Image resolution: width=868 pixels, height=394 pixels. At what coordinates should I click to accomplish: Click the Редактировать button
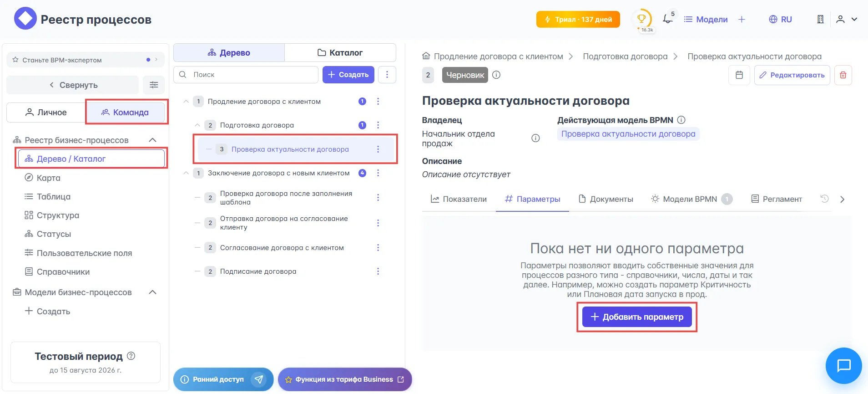[x=792, y=75]
